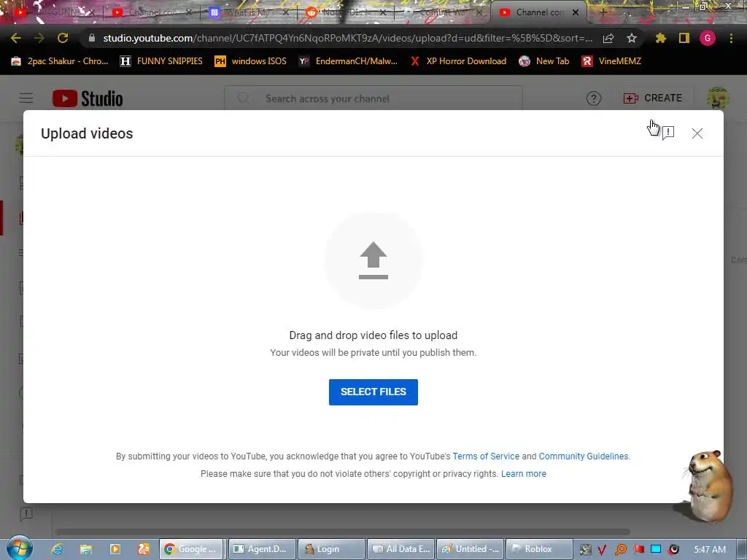Switch to All Data E... taskbar window
Image resolution: width=747 pixels, height=560 pixels.
point(400,549)
